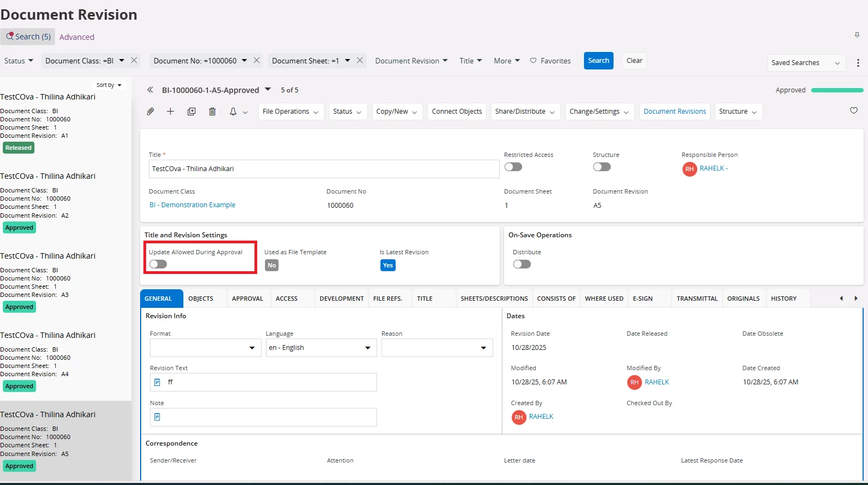This screenshot has height=485, width=868.
Task: Enable the Restricted Access toggle
Action: click(513, 167)
